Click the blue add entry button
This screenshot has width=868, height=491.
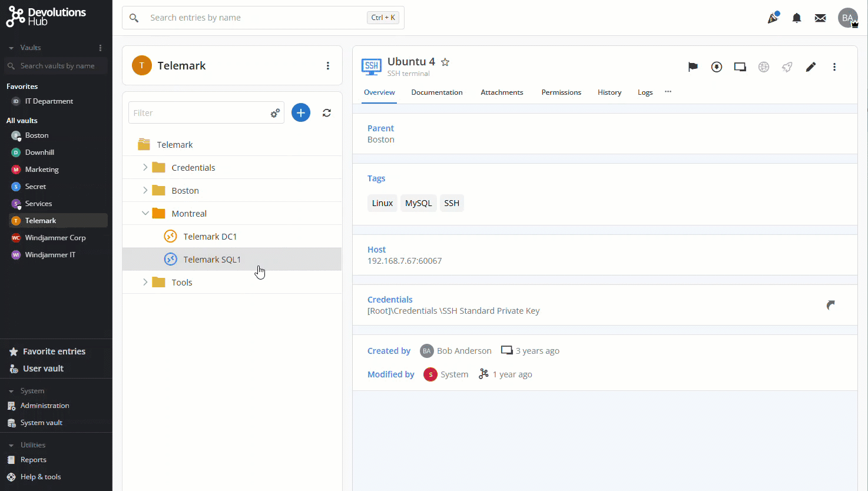pos(301,113)
